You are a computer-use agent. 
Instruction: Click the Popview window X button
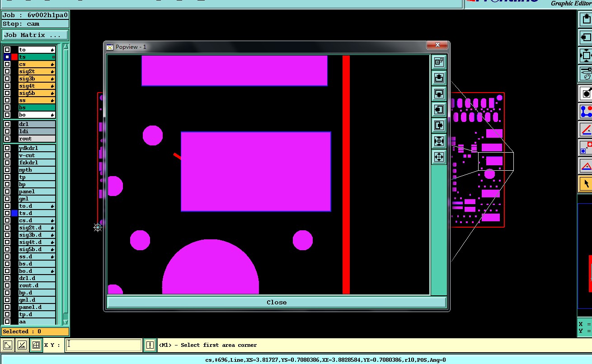437,45
